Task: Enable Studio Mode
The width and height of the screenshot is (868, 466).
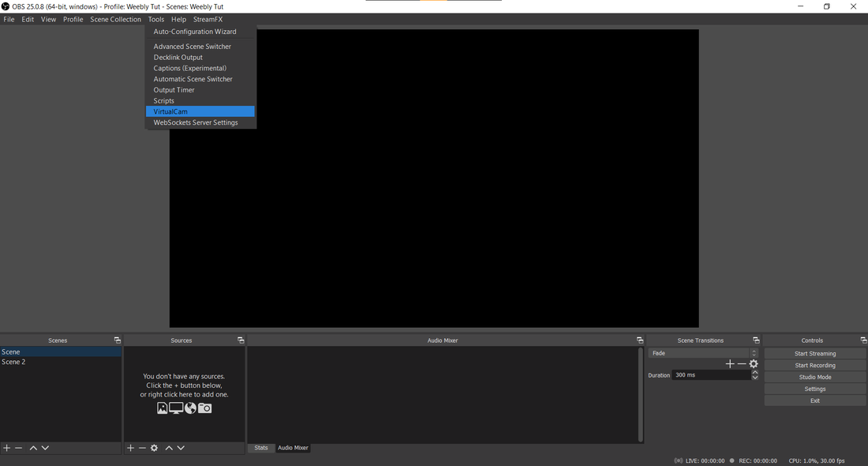Action: point(814,377)
